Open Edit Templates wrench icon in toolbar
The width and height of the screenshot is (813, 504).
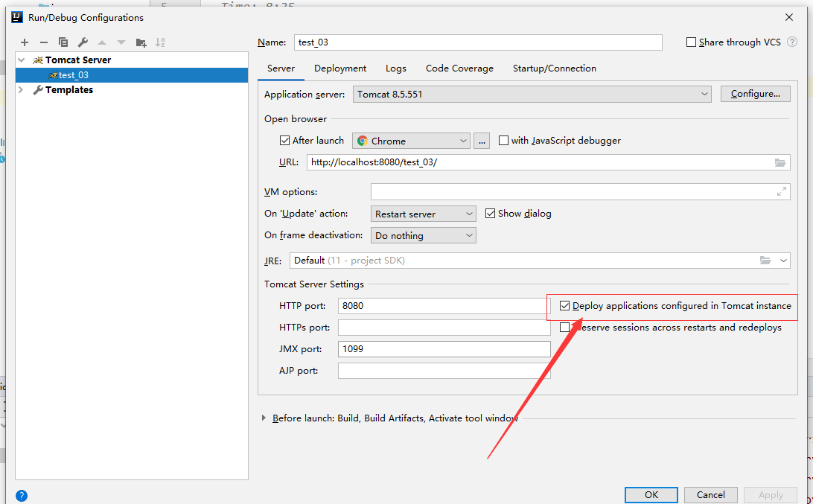pyautogui.click(x=83, y=42)
